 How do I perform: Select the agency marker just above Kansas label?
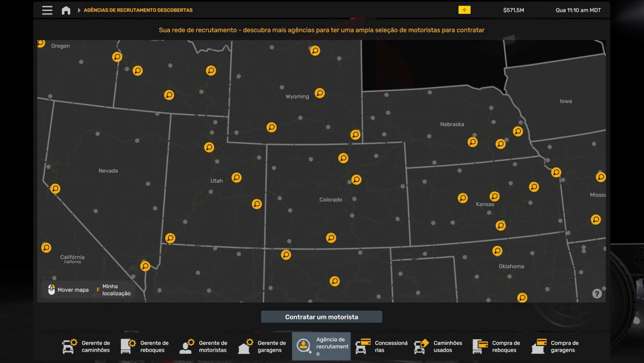click(x=494, y=196)
